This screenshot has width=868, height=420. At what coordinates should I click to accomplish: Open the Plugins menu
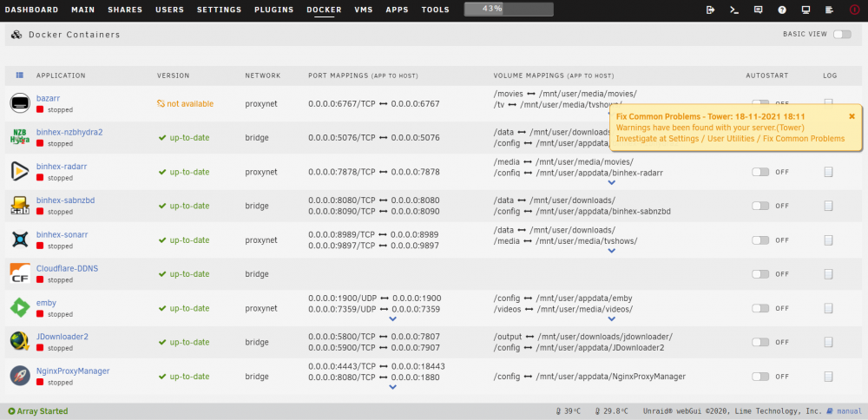pos(274,10)
